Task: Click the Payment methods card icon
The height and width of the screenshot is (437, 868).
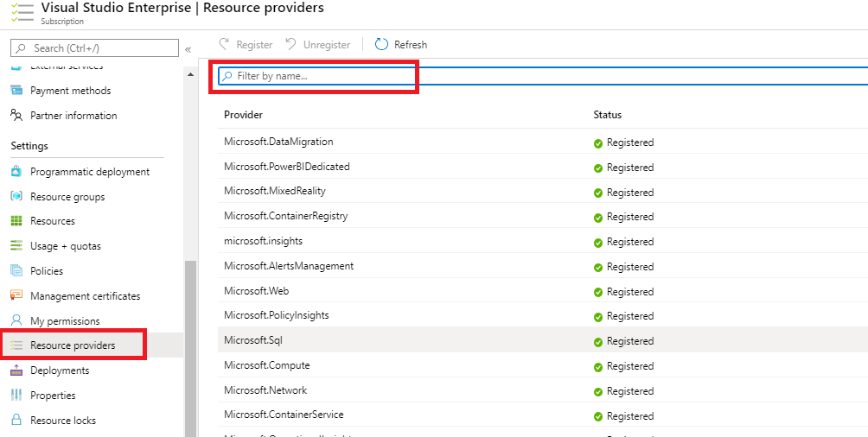Action: tap(16, 90)
